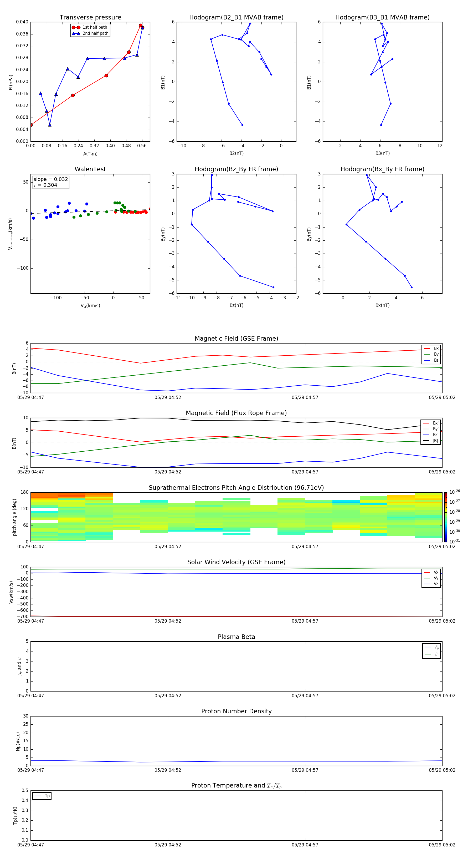The height and width of the screenshot is (868, 473).
Task: Click 'Tp' legend entry in temperature plot
Action: point(42,796)
